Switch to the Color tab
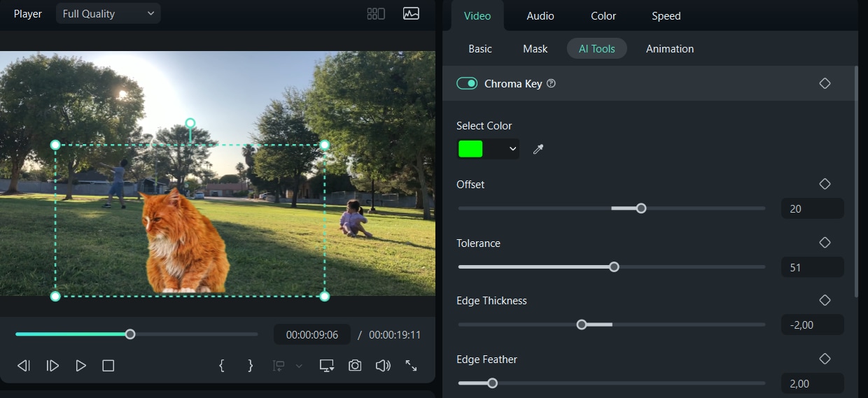 pyautogui.click(x=603, y=15)
